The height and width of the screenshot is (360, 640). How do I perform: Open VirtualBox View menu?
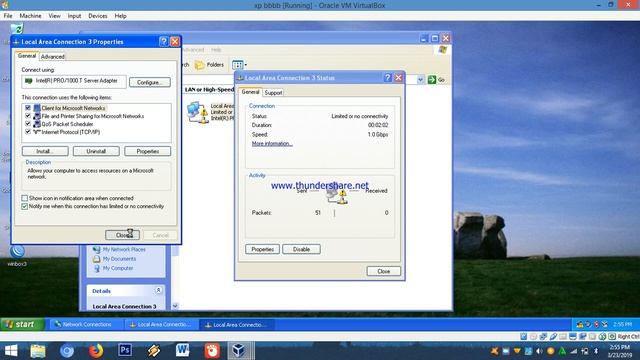point(54,16)
